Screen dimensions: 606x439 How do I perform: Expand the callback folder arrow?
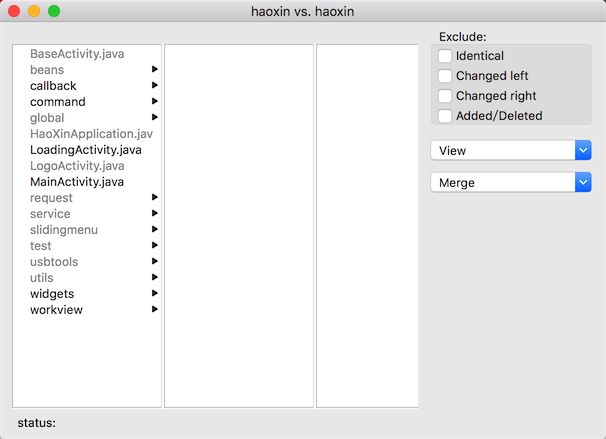pyautogui.click(x=155, y=85)
